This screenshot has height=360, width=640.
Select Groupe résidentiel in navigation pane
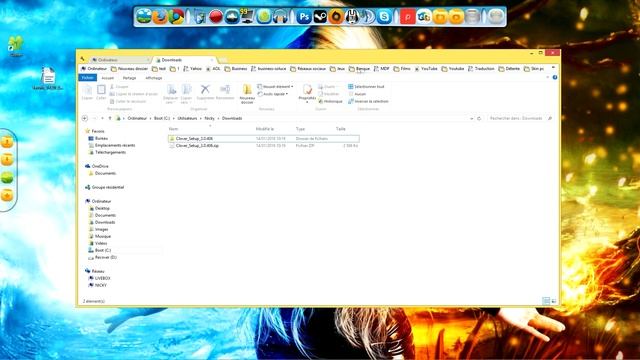(x=104, y=187)
